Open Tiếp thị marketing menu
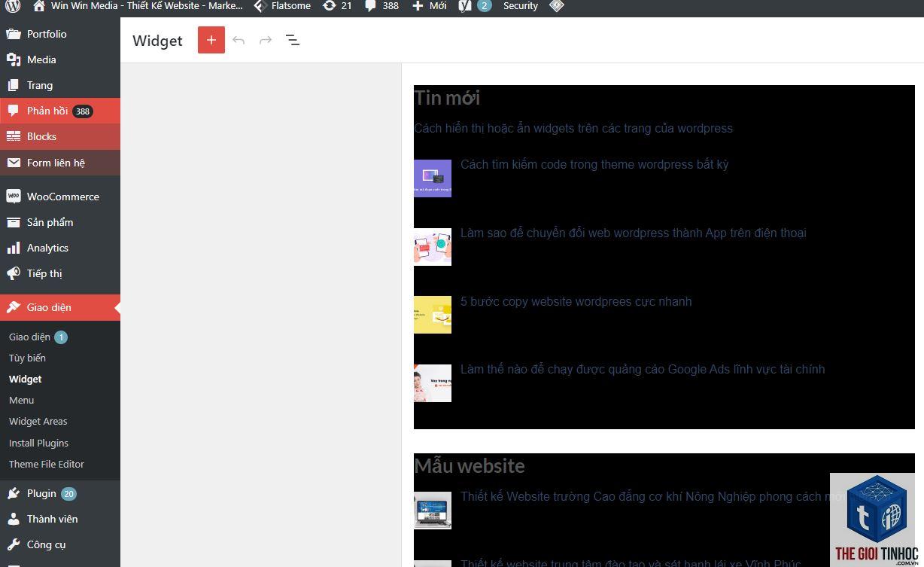Image resolution: width=924 pixels, height=567 pixels. (x=60, y=273)
